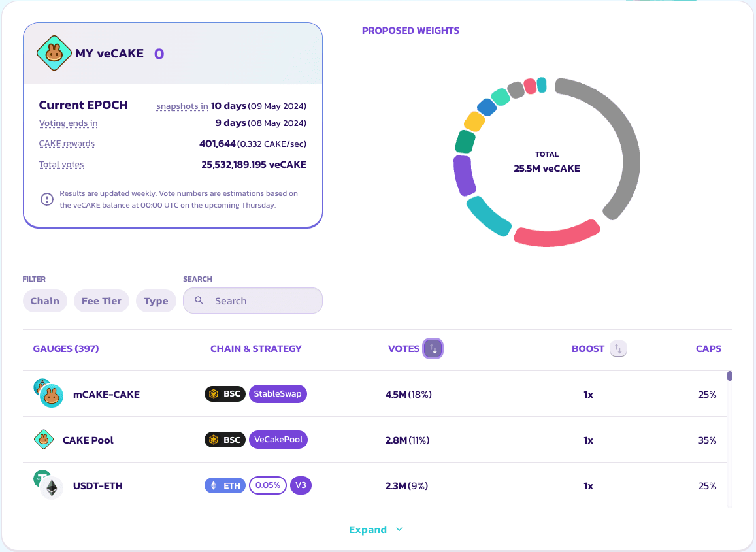Open the Fee Tier filter dropdown
The width and height of the screenshot is (756, 552).
pyautogui.click(x=101, y=301)
